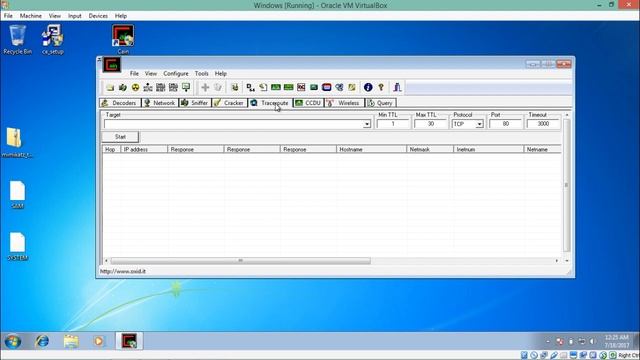Click the Action Center flag tray icon
This screenshot has height=360, width=640.
pos(560,341)
